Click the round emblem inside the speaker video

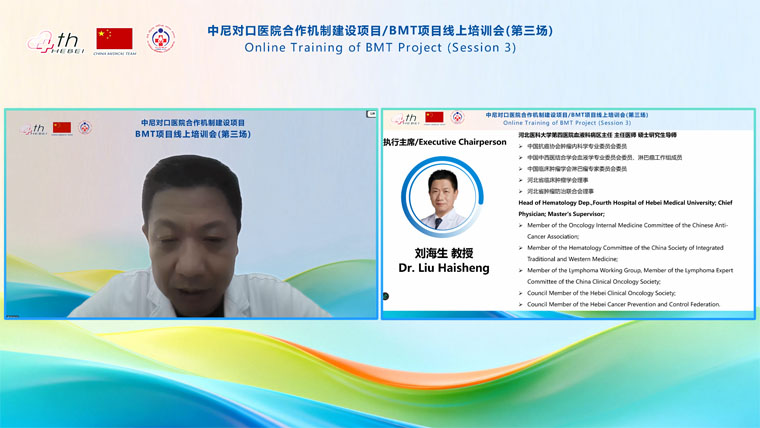(x=85, y=128)
